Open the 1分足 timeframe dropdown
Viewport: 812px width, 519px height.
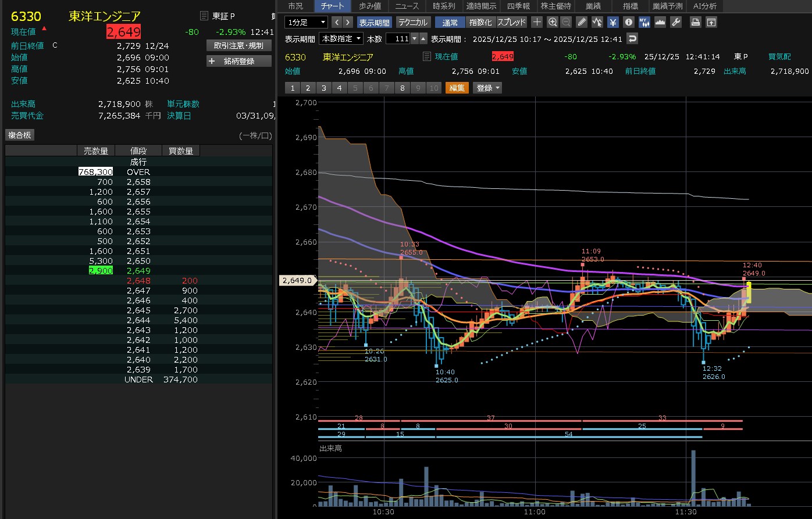tap(307, 22)
